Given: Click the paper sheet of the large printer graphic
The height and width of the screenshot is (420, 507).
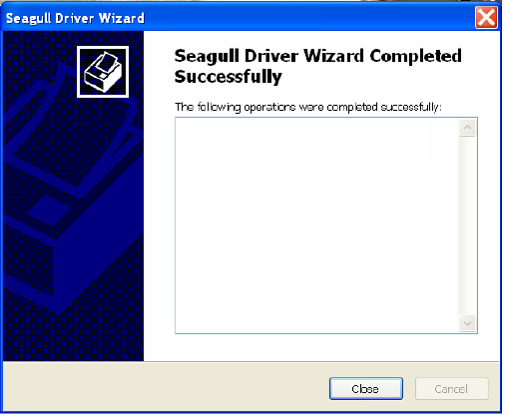Looking at the screenshot, I should coord(72,132).
